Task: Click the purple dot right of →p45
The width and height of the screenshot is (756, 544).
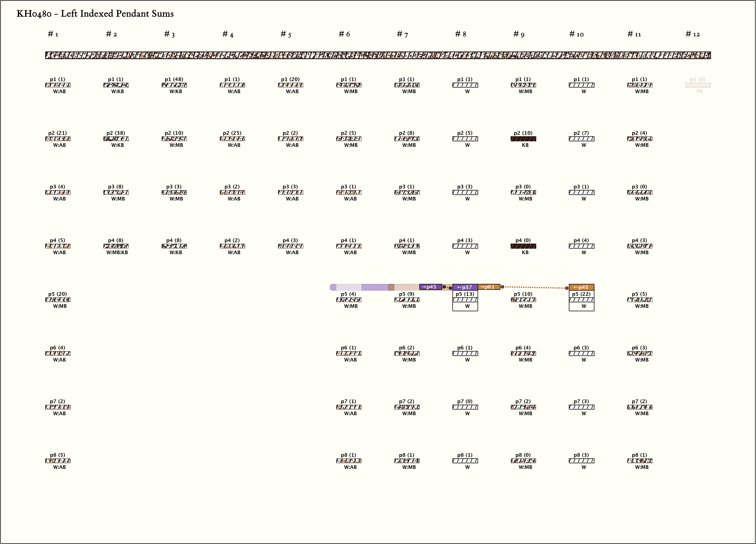Action: coord(444,287)
